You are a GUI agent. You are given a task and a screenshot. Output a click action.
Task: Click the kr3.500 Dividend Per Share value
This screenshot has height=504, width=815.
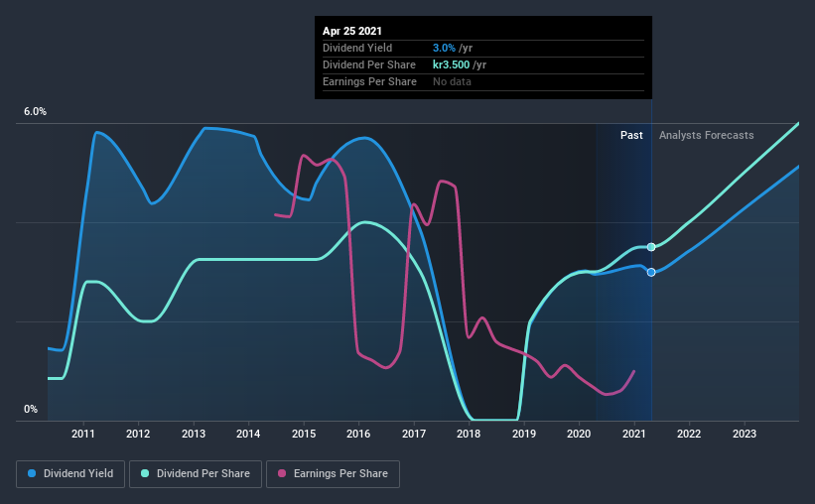click(x=451, y=64)
